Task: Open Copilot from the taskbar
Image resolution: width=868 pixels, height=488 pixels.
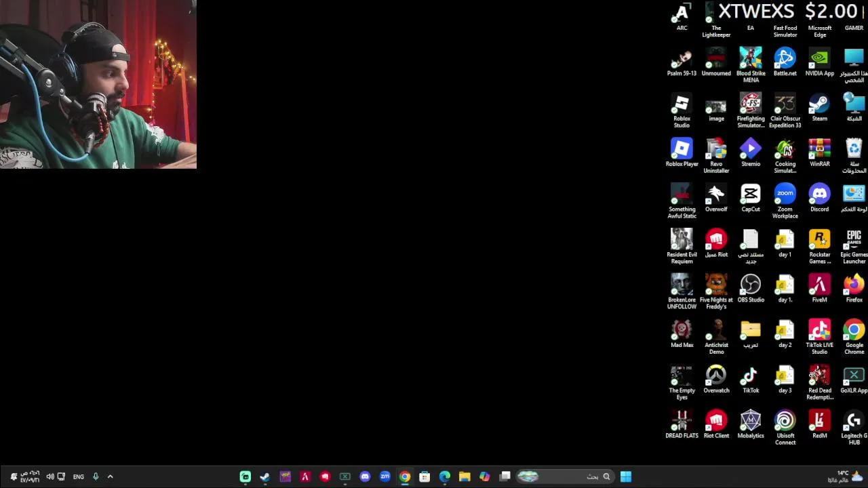Action: [x=485, y=476]
